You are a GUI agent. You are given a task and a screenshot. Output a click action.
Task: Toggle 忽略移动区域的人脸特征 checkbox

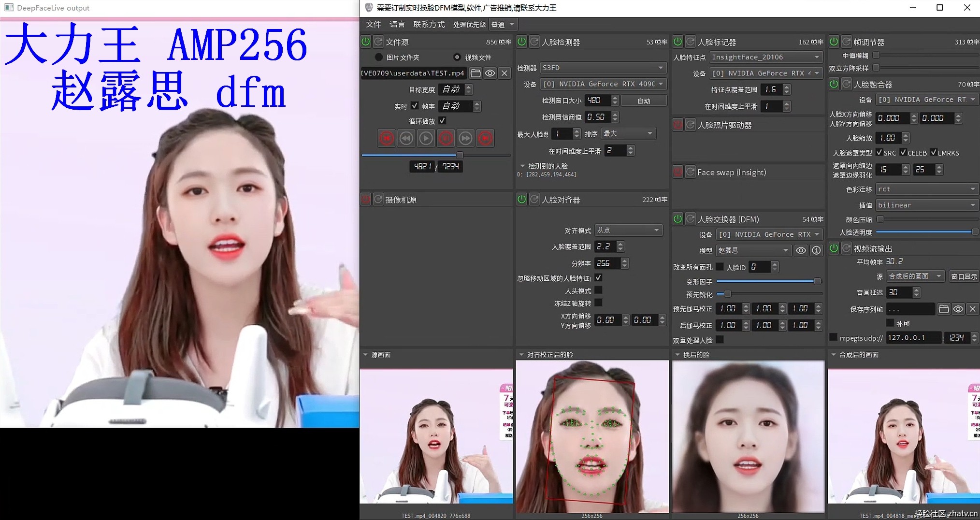click(x=598, y=277)
